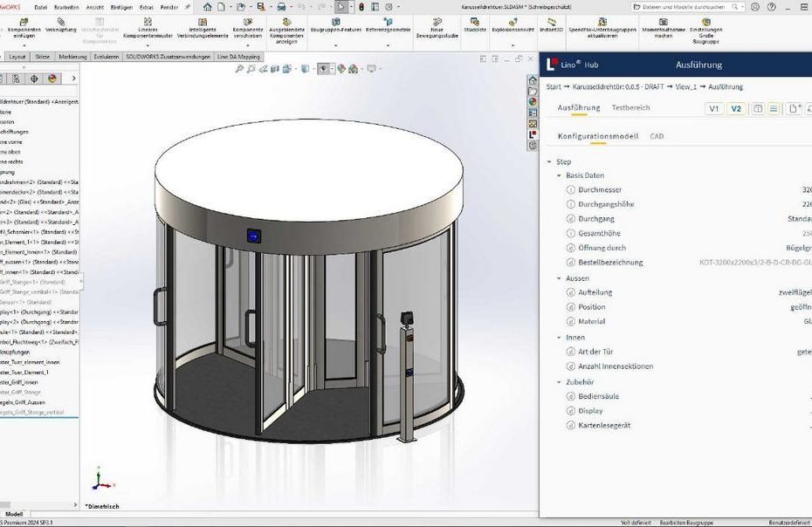Start Neue Bewegungsstudie

pos(437,23)
